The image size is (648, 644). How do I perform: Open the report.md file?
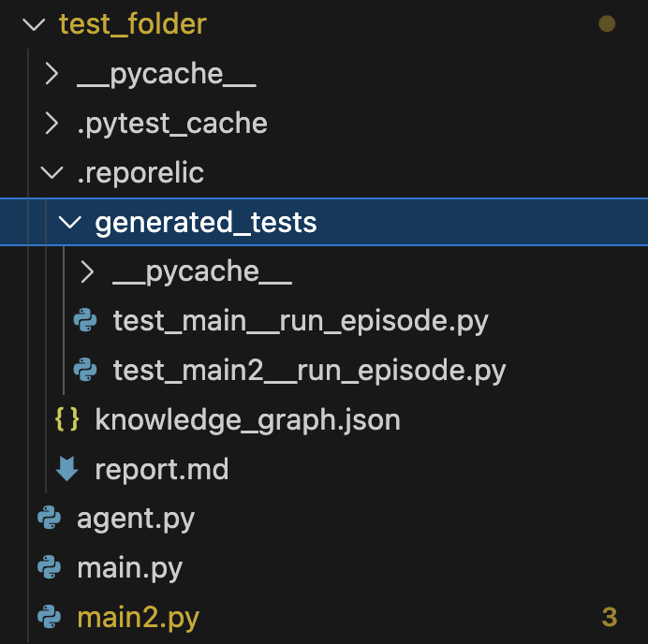coord(162,470)
